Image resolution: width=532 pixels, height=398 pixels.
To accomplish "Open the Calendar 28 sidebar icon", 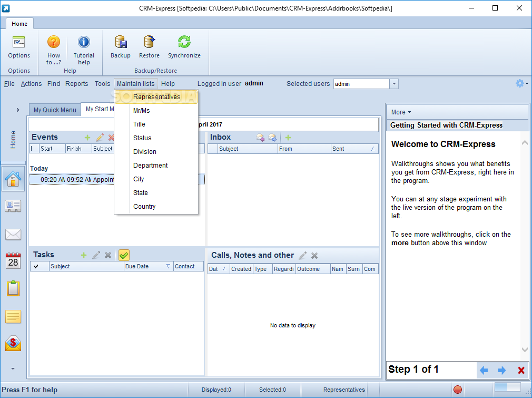I will 13,261.
